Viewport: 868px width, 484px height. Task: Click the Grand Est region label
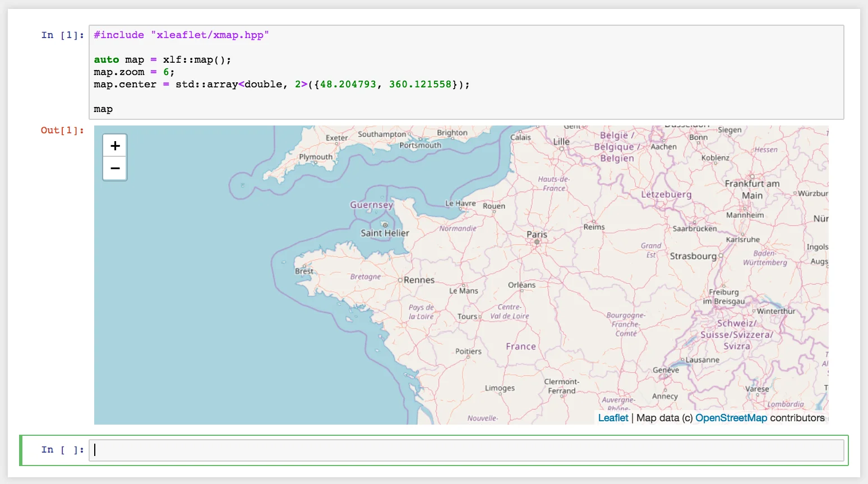(651, 250)
